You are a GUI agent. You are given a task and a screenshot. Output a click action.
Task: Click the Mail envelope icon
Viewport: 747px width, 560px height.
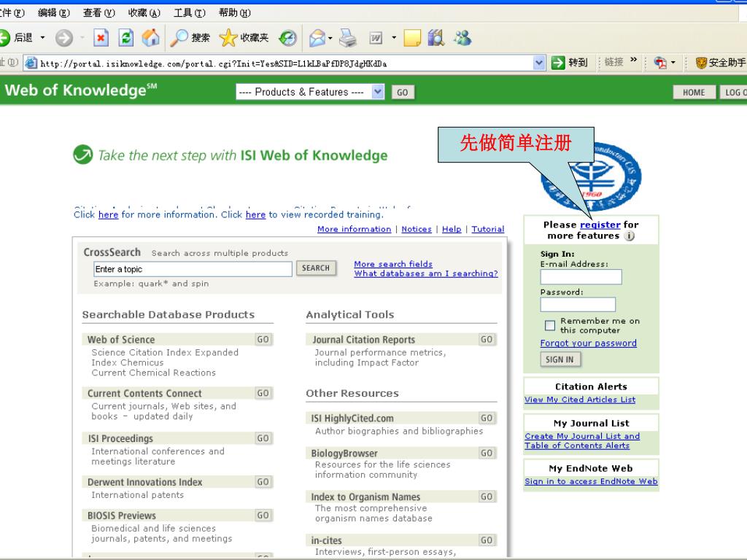click(317, 38)
